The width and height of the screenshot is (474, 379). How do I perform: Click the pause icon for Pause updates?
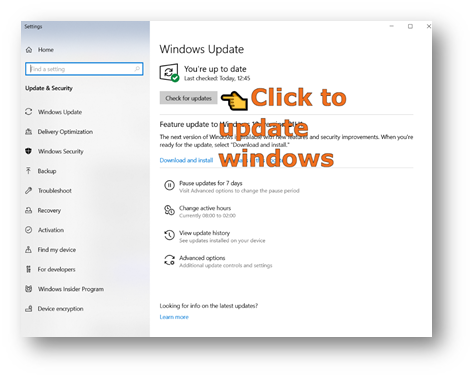[169, 185]
